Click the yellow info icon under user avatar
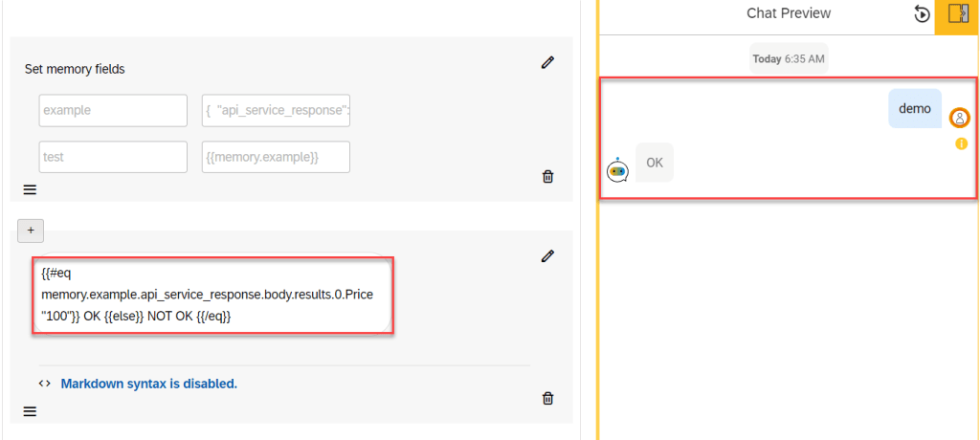 coord(961,143)
